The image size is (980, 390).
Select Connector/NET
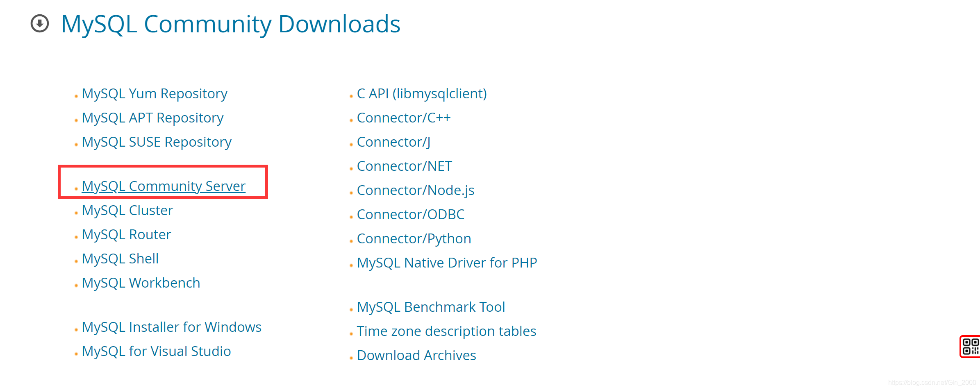click(404, 166)
